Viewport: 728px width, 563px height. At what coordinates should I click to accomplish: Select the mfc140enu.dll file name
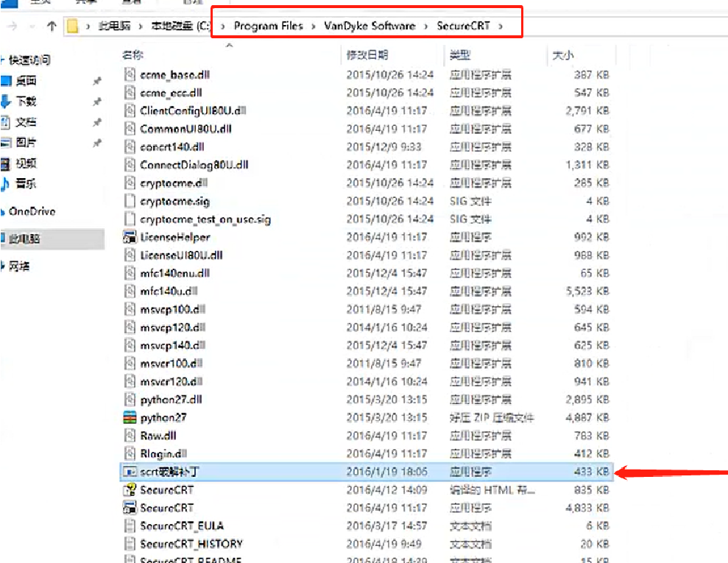175,273
